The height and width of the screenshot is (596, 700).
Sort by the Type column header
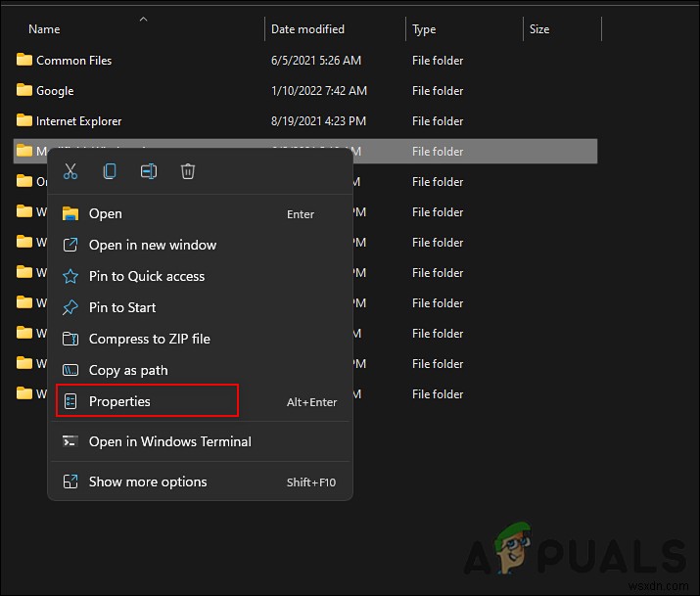tap(424, 29)
